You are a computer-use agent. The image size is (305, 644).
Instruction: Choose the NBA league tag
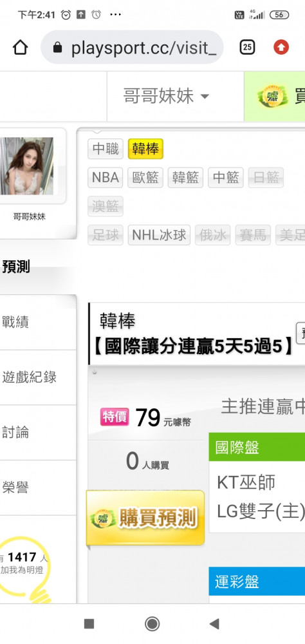(x=106, y=178)
